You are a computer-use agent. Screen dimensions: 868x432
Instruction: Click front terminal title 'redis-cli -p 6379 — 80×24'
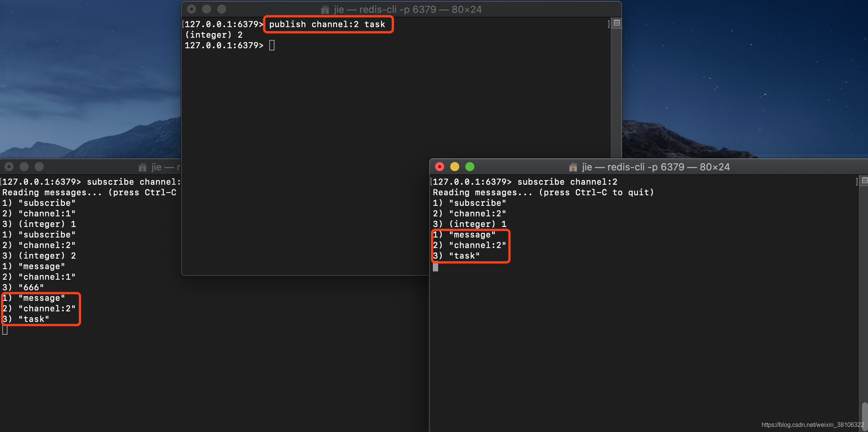coord(669,167)
